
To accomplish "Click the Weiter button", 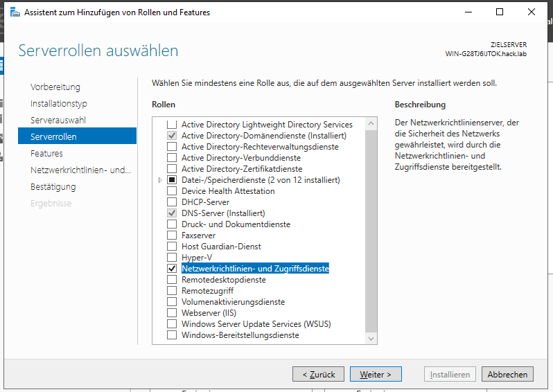I will click(x=376, y=374).
